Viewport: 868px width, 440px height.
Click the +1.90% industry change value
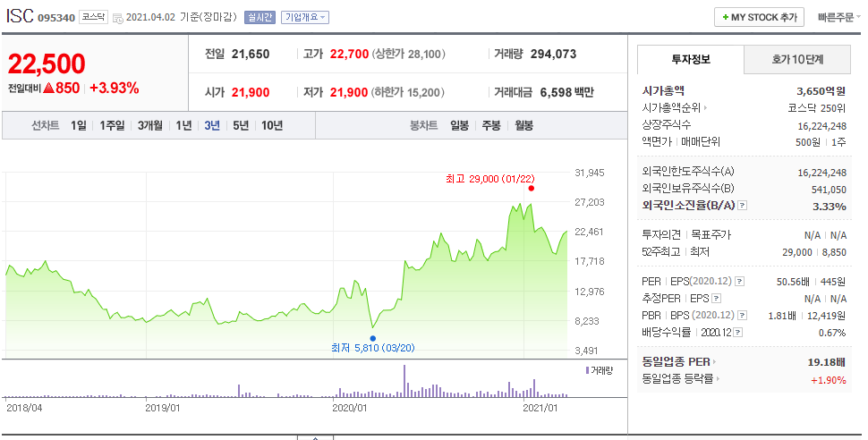[828, 380]
